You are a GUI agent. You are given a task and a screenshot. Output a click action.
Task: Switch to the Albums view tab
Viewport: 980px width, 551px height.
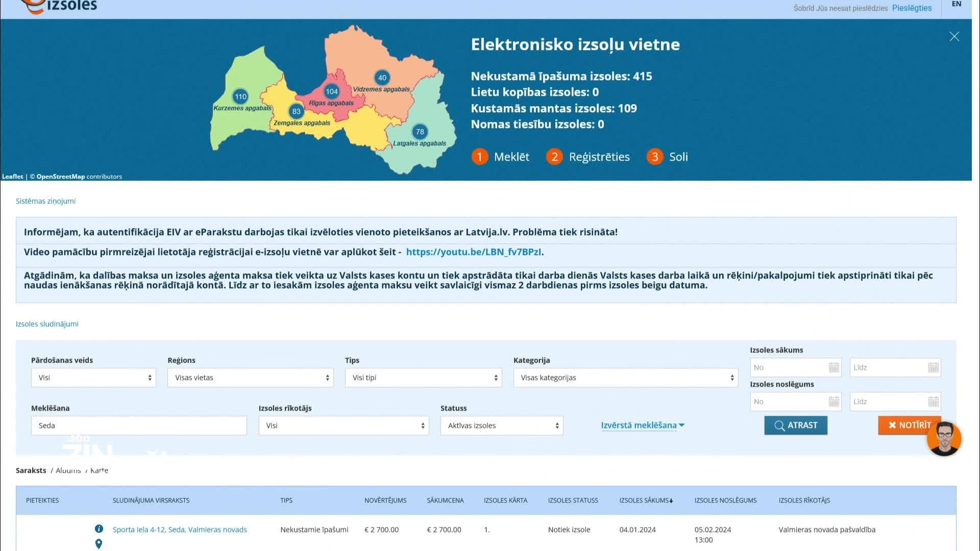[68, 470]
